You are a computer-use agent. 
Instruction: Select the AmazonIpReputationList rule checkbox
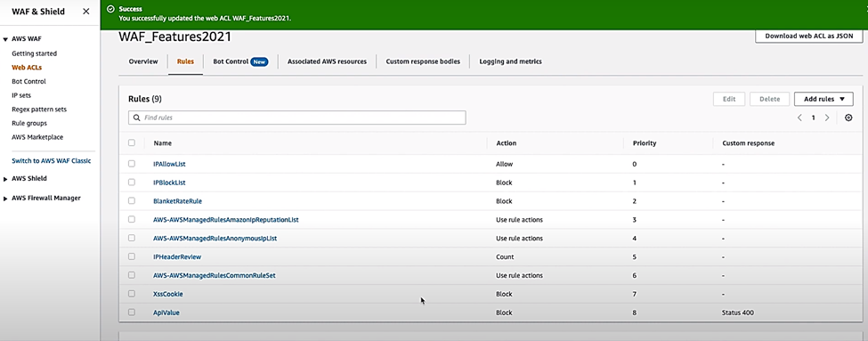[132, 219]
